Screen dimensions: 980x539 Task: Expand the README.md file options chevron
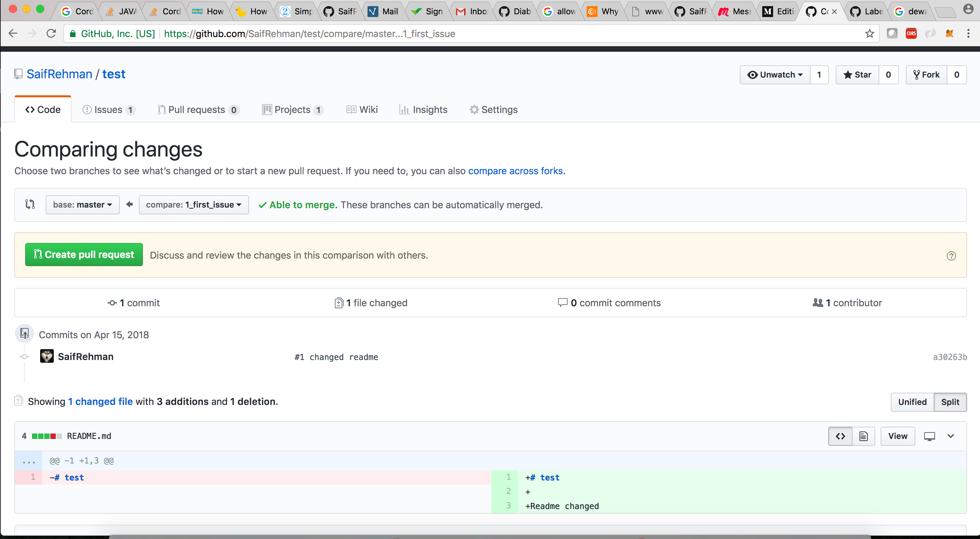[951, 436]
